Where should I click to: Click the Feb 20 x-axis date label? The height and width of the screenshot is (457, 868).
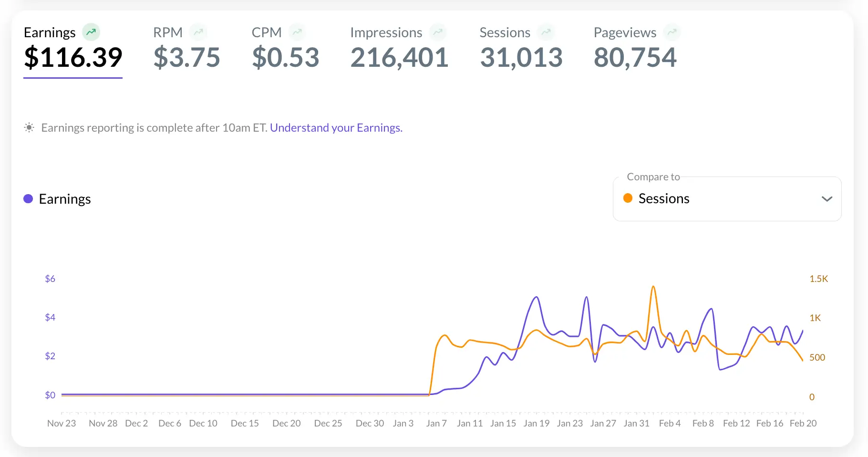click(803, 423)
